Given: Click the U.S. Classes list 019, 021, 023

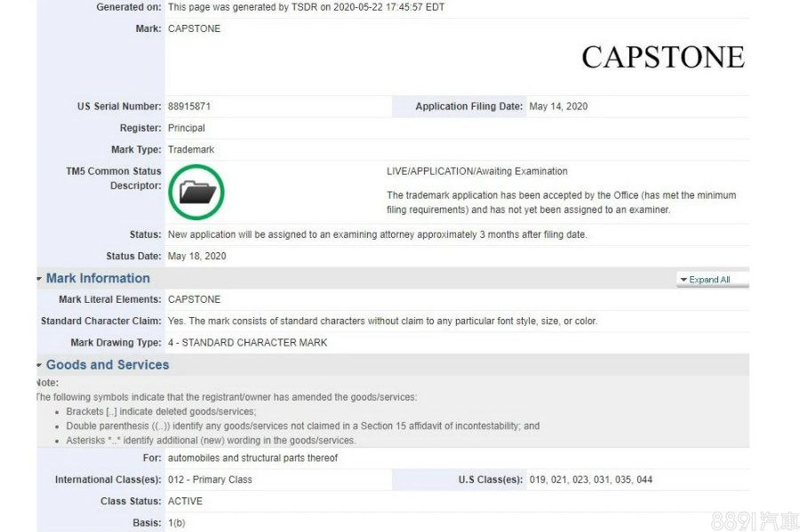Looking at the screenshot, I should 591,480.
